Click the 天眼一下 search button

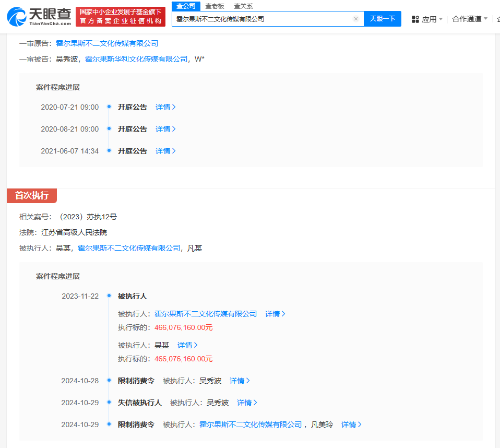(x=382, y=19)
